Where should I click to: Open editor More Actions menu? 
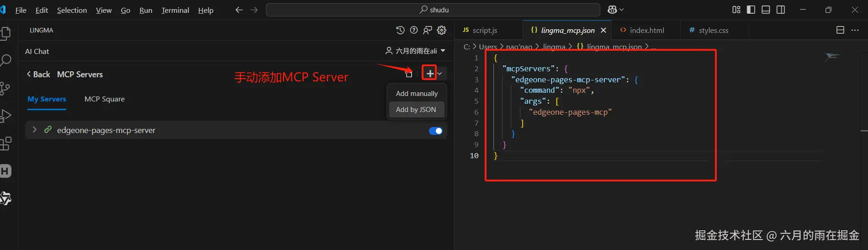click(x=855, y=30)
